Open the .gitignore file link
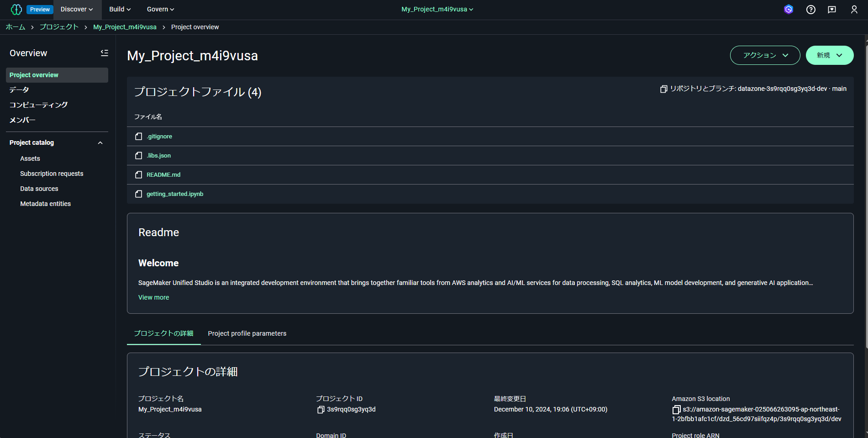 pos(159,137)
